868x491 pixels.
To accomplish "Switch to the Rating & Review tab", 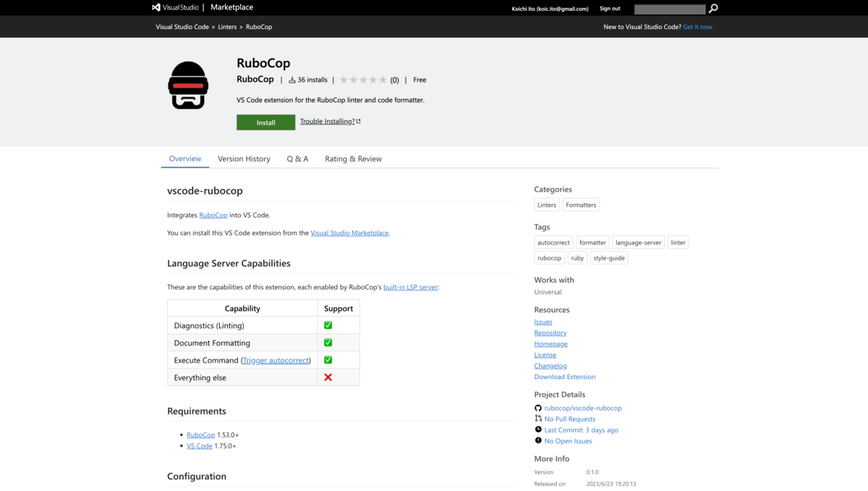I will tap(353, 158).
